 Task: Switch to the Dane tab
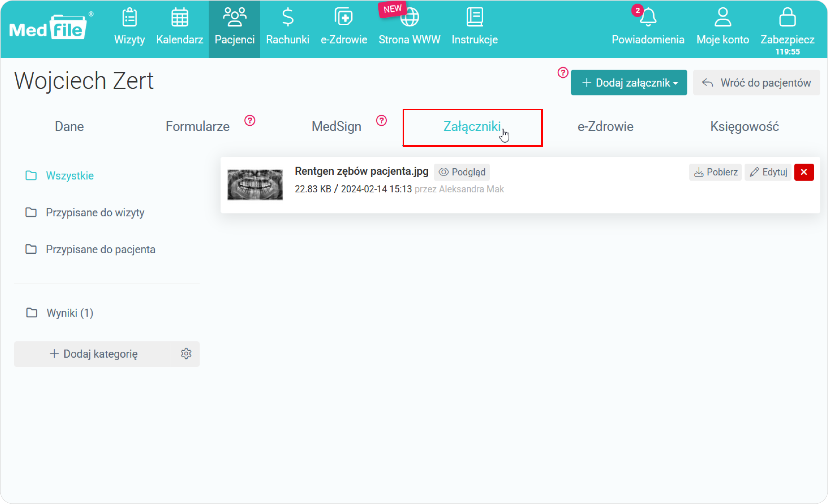click(69, 127)
